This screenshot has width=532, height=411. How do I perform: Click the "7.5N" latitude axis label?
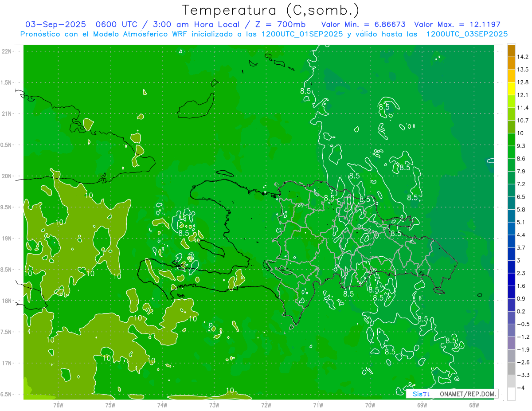(6, 332)
